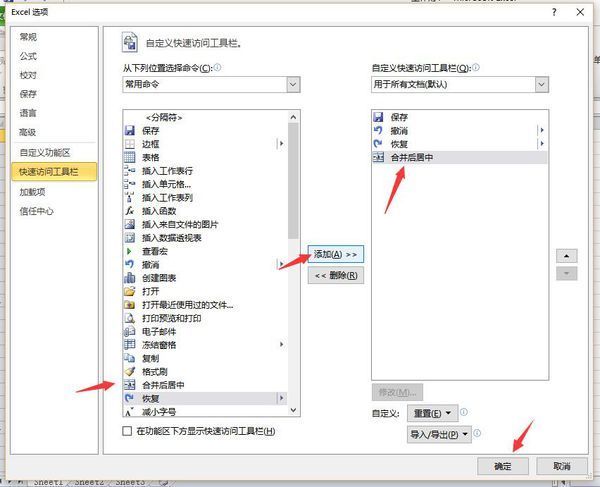Open the 公式 options category
This screenshot has height=487, width=600.
[x=28, y=56]
